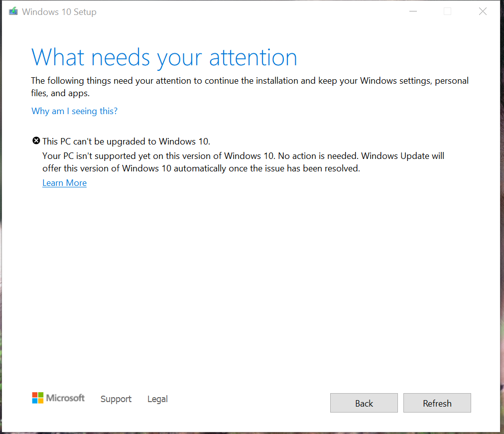The width and height of the screenshot is (504, 434).
Task: Open the Support link
Action: coord(116,399)
